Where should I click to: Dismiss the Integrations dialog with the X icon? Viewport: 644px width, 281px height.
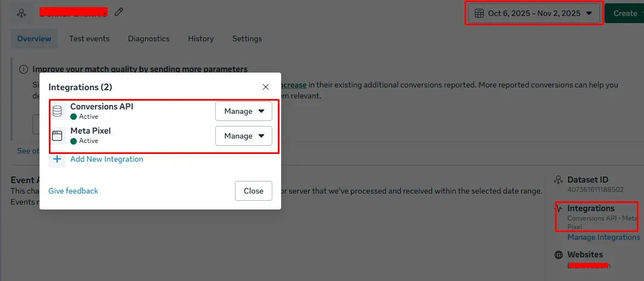[x=266, y=87]
